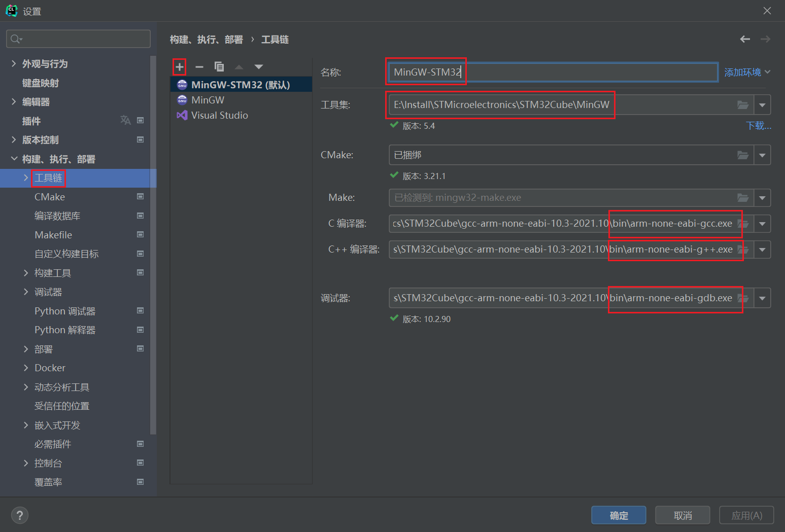Image resolution: width=785 pixels, height=532 pixels.
Task: Open 键盘映射 settings page
Action: coord(41,83)
